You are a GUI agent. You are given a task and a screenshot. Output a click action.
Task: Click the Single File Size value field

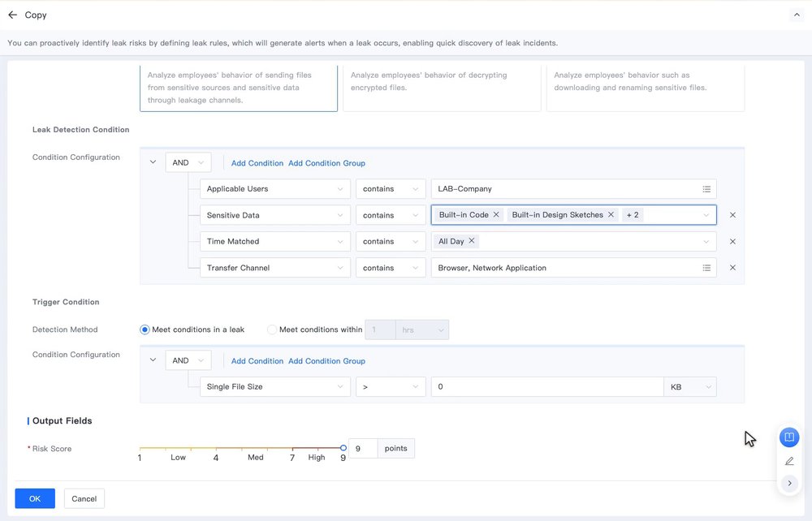click(547, 387)
